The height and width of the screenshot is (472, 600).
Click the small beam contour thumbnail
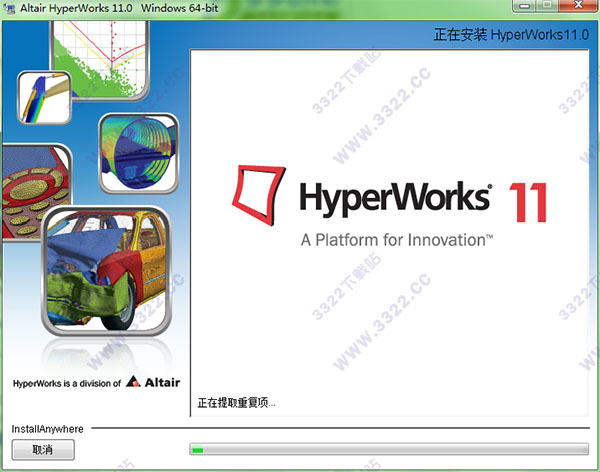click(44, 98)
